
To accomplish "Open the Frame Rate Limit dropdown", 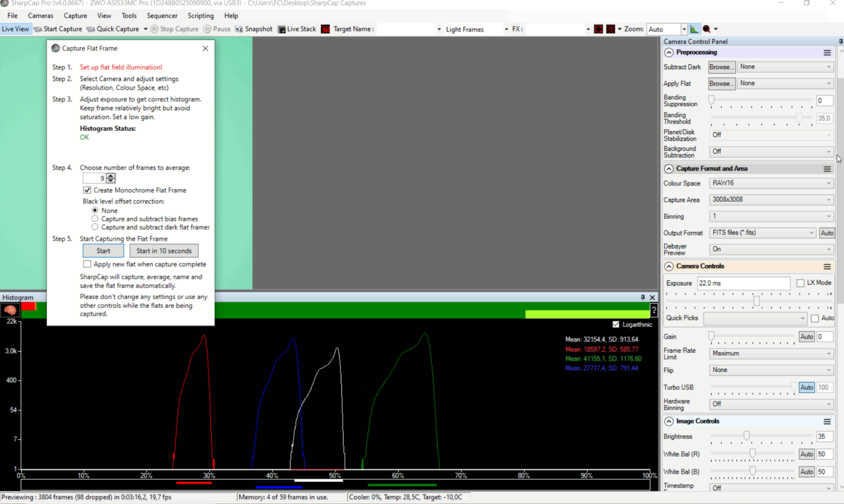I will 771,353.
